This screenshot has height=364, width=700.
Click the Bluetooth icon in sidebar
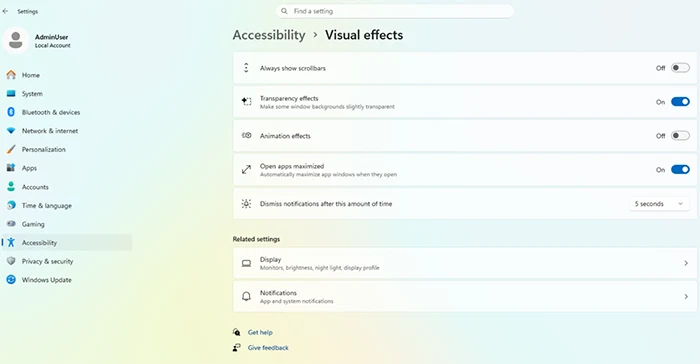click(11, 112)
